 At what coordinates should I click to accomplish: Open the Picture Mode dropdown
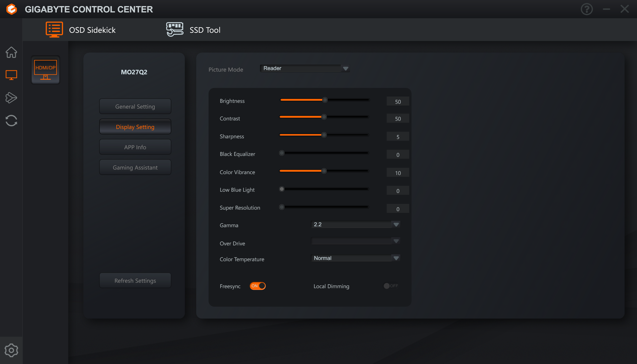tap(305, 68)
